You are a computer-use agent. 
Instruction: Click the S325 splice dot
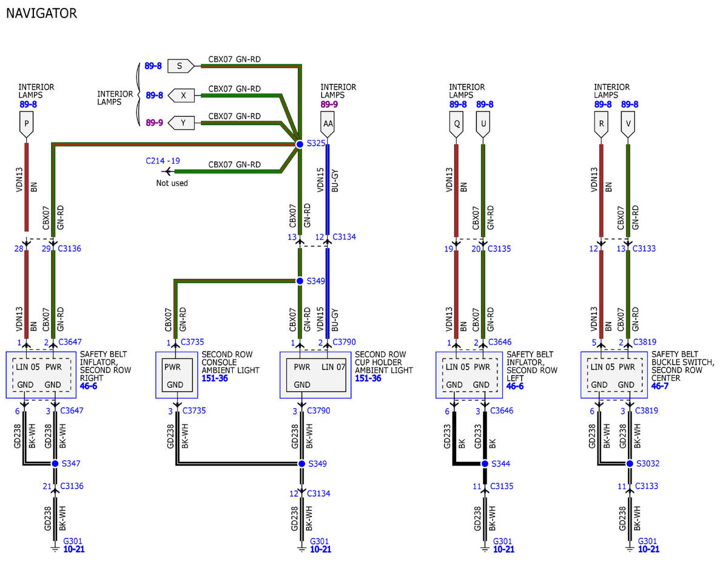tap(299, 144)
